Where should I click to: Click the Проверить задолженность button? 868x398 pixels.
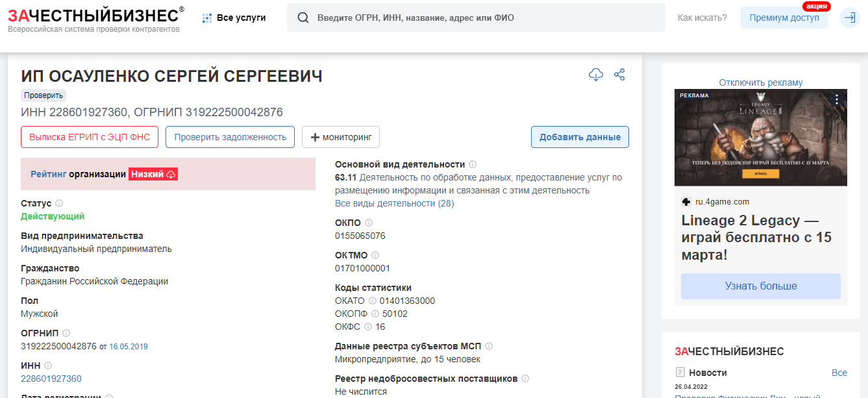point(230,136)
